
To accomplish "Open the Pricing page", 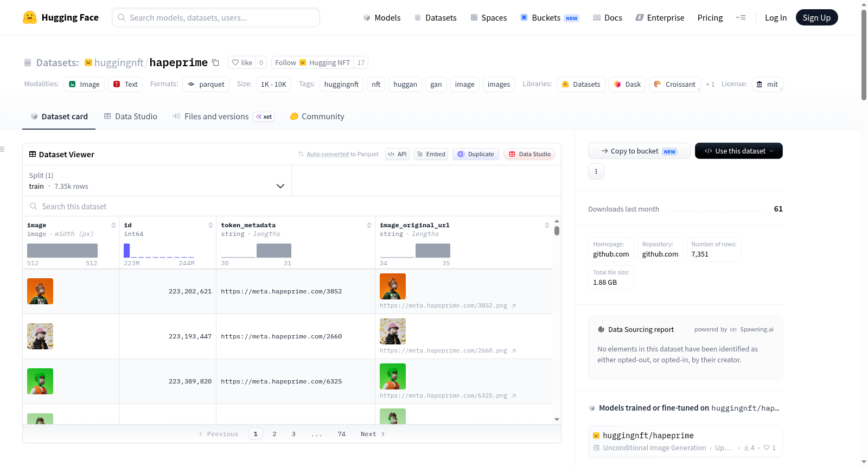I will pyautogui.click(x=710, y=18).
